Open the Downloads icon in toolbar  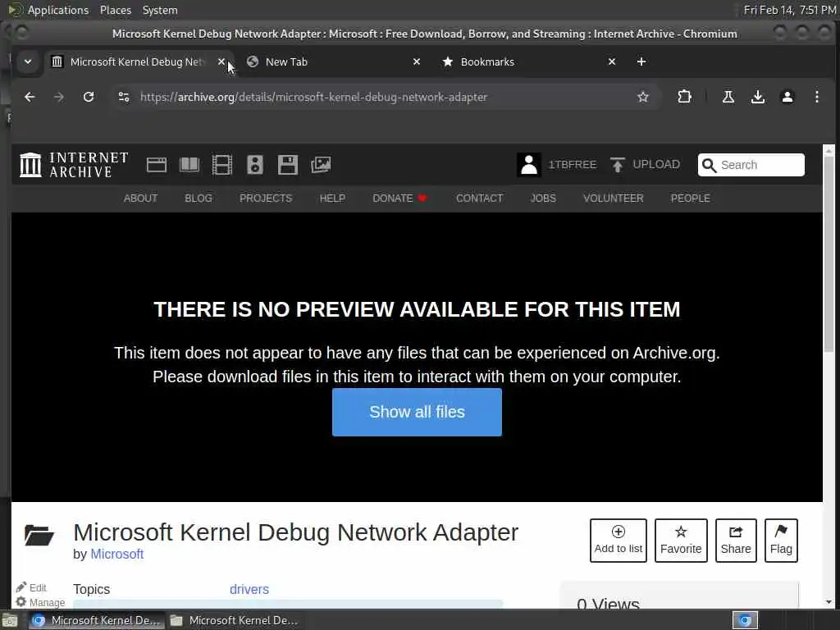[x=757, y=97]
